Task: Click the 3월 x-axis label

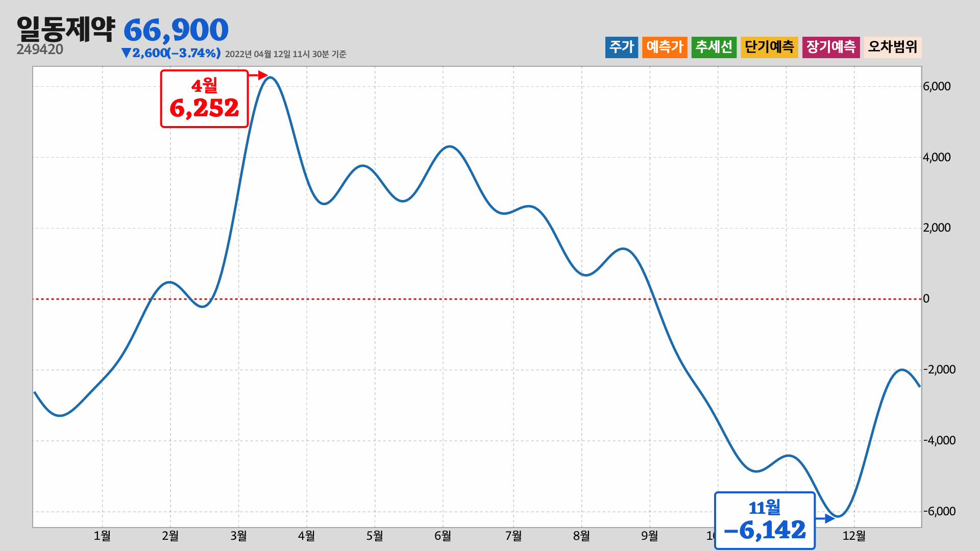Action: [x=239, y=536]
